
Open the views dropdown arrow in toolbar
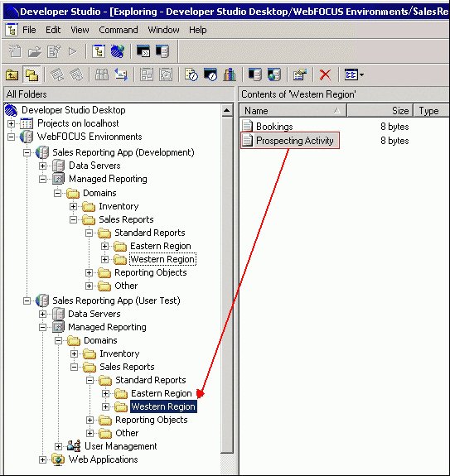pyautogui.click(x=361, y=75)
